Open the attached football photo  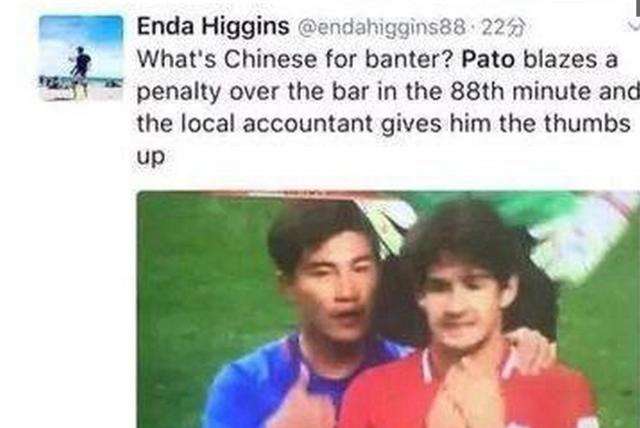pos(388,309)
